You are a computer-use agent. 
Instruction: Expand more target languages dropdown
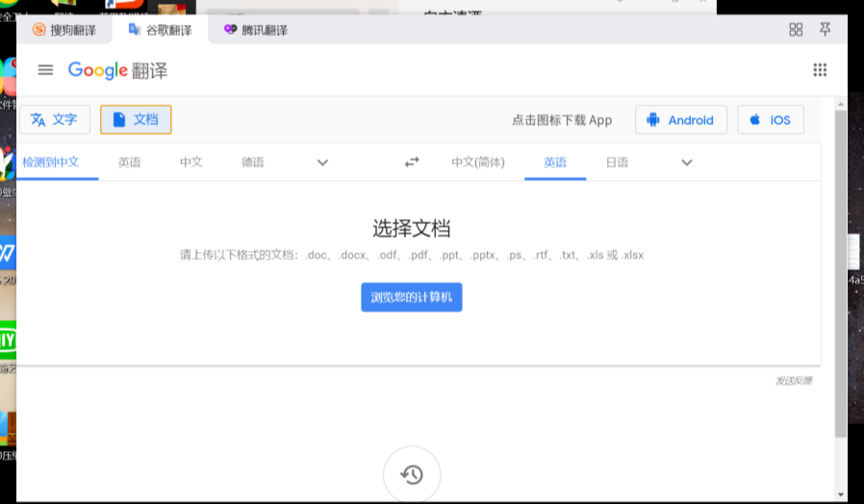click(687, 163)
